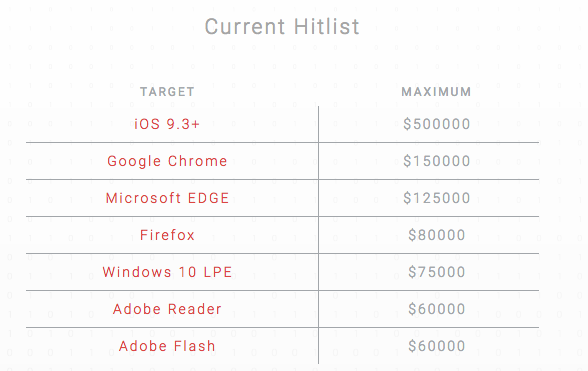Click the $80000 Firefox payout
This screenshot has height=371, width=588.
[x=436, y=235]
